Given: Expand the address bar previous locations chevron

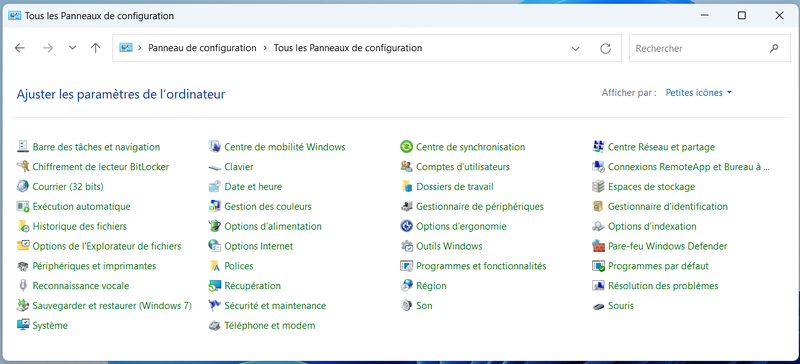Looking at the screenshot, I should [x=576, y=48].
